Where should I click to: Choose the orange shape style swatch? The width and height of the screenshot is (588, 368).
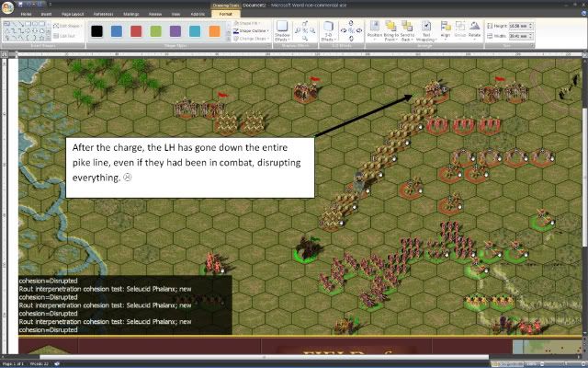214,31
